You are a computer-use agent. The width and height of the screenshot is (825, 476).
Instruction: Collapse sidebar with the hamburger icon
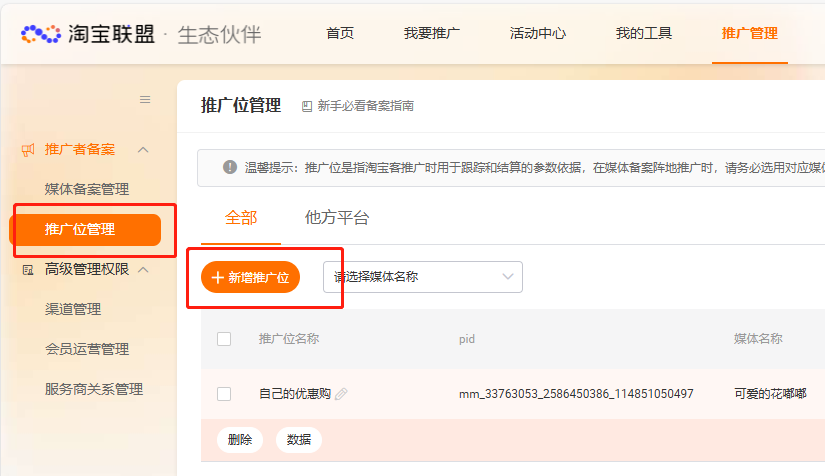pos(145,99)
